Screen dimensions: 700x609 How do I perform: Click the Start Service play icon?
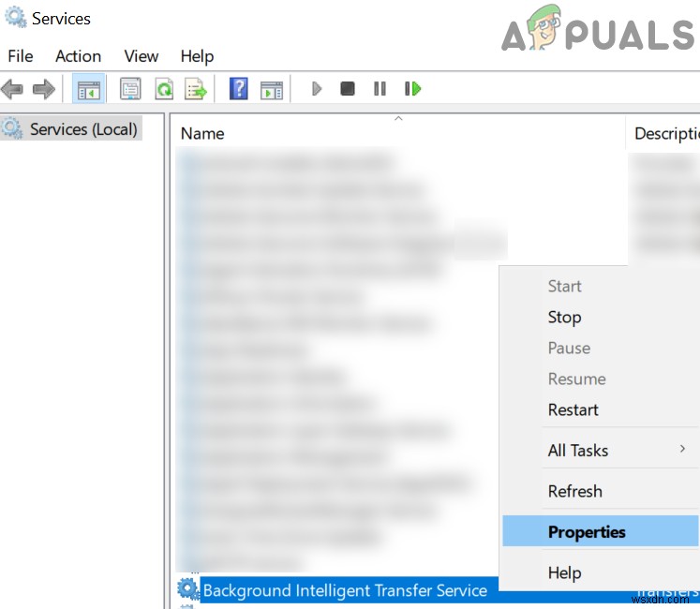317,88
